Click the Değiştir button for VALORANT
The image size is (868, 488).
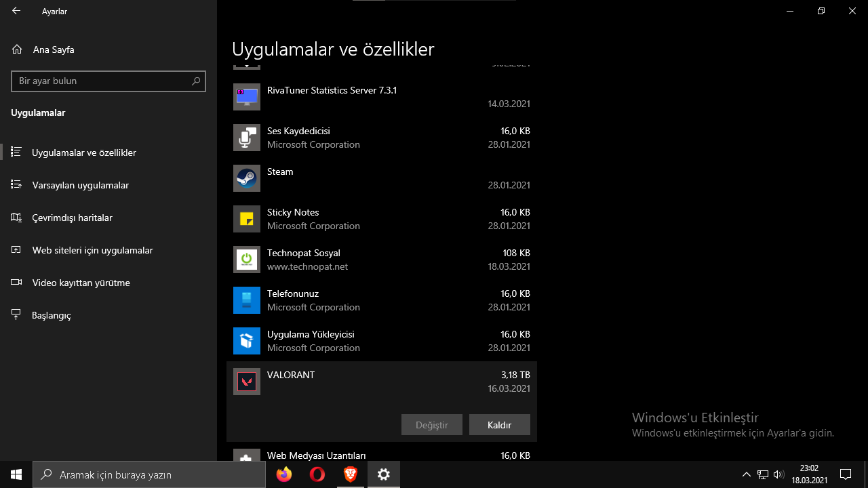click(432, 425)
